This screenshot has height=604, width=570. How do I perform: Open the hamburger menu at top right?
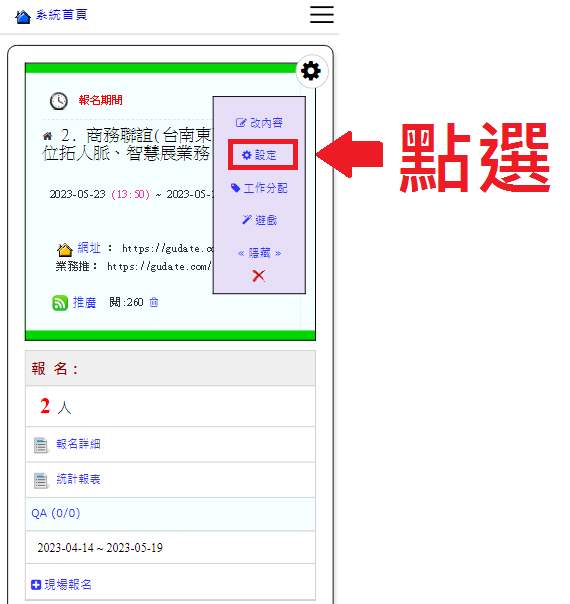pyautogui.click(x=322, y=15)
